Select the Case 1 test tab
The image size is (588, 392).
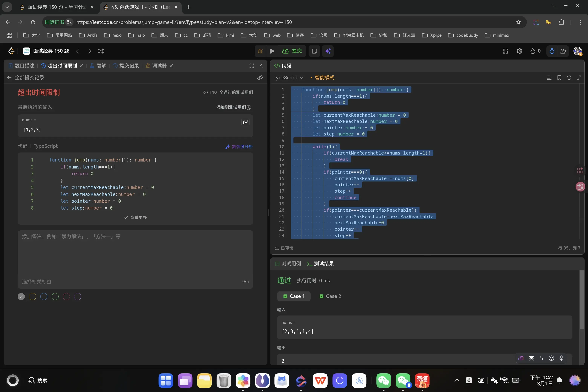(294, 296)
